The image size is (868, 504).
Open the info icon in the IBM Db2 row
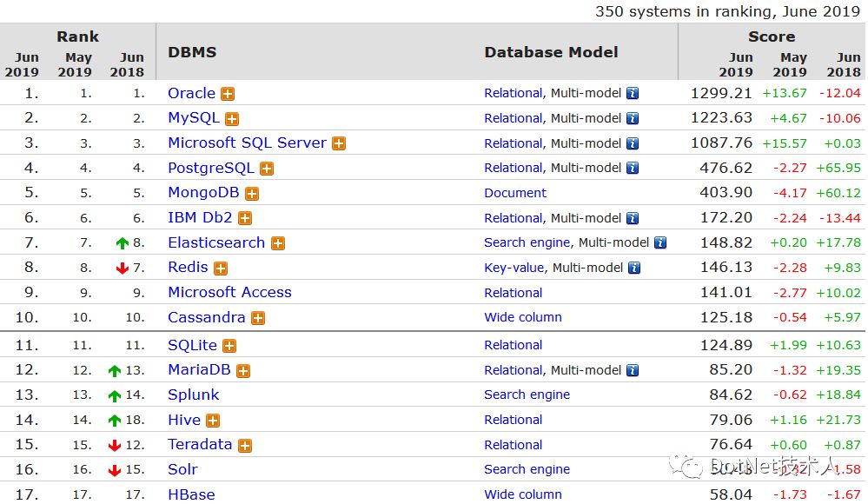(633, 218)
